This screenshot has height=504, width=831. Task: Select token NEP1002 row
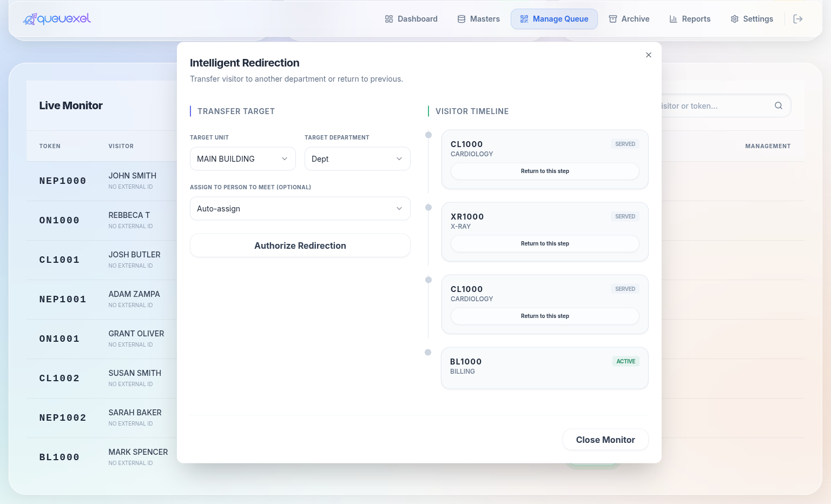click(x=63, y=418)
